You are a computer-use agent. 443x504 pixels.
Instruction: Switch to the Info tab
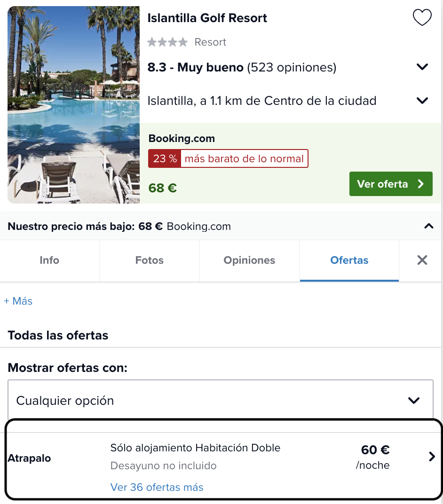point(49,260)
